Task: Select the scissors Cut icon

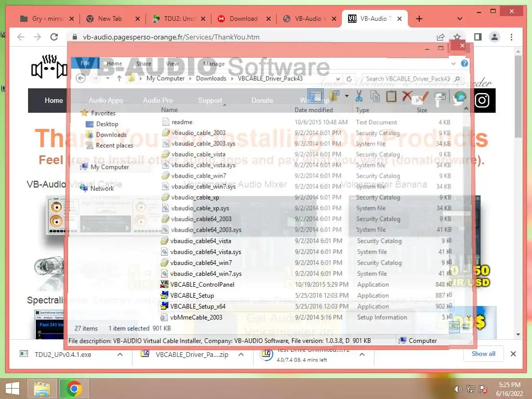Action: click(358, 96)
